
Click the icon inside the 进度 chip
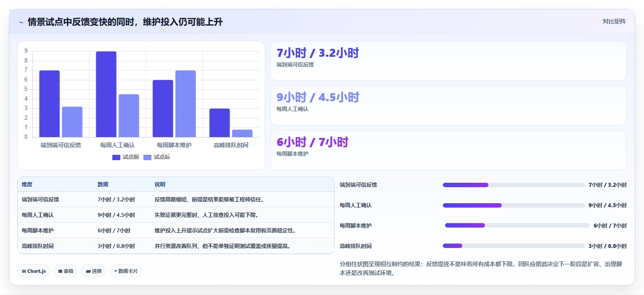tap(88, 271)
